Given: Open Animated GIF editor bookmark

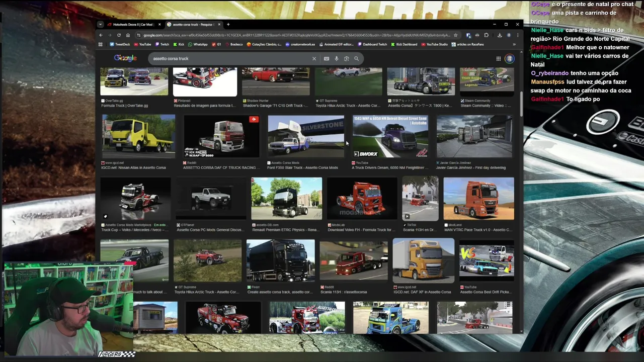Looking at the screenshot, I should (338, 44).
